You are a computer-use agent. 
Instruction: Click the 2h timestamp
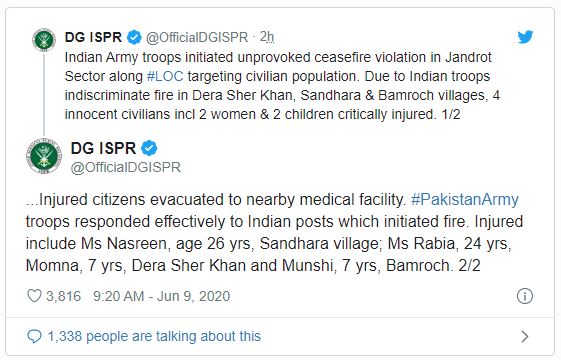(x=267, y=37)
